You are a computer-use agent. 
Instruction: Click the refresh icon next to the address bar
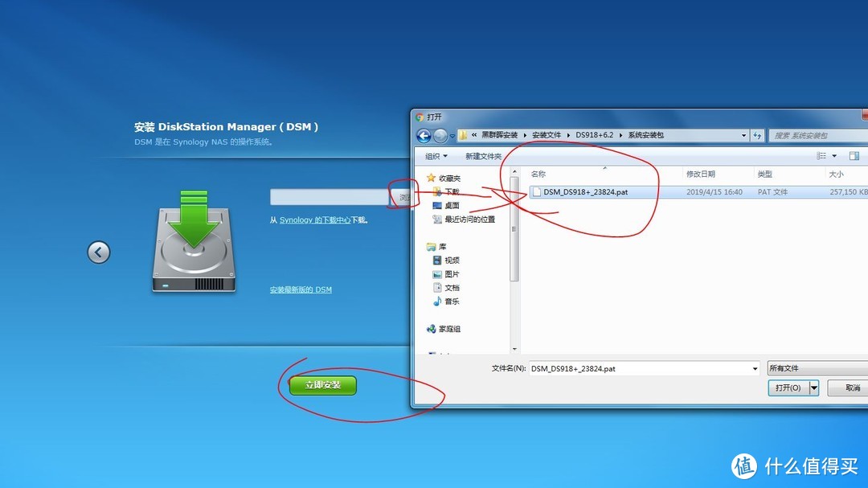click(757, 136)
